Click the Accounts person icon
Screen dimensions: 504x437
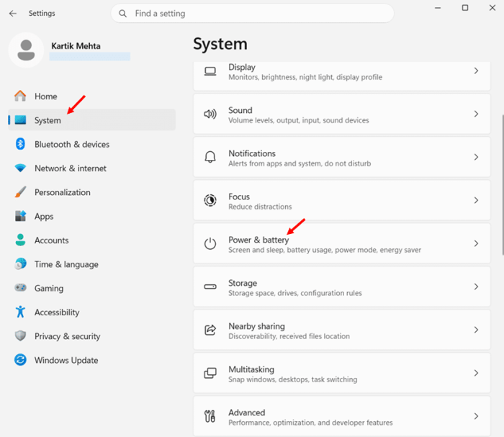coord(20,240)
